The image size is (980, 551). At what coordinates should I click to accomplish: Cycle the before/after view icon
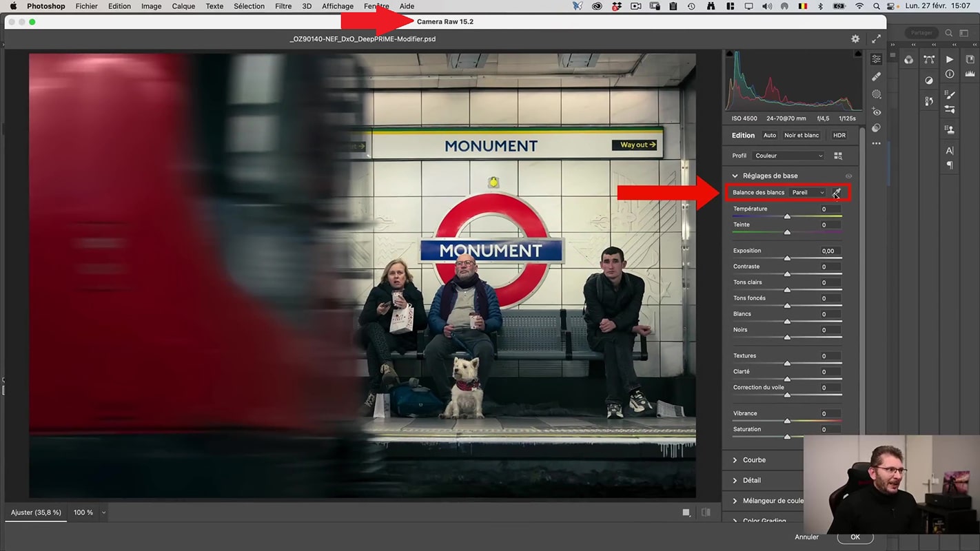tap(706, 512)
